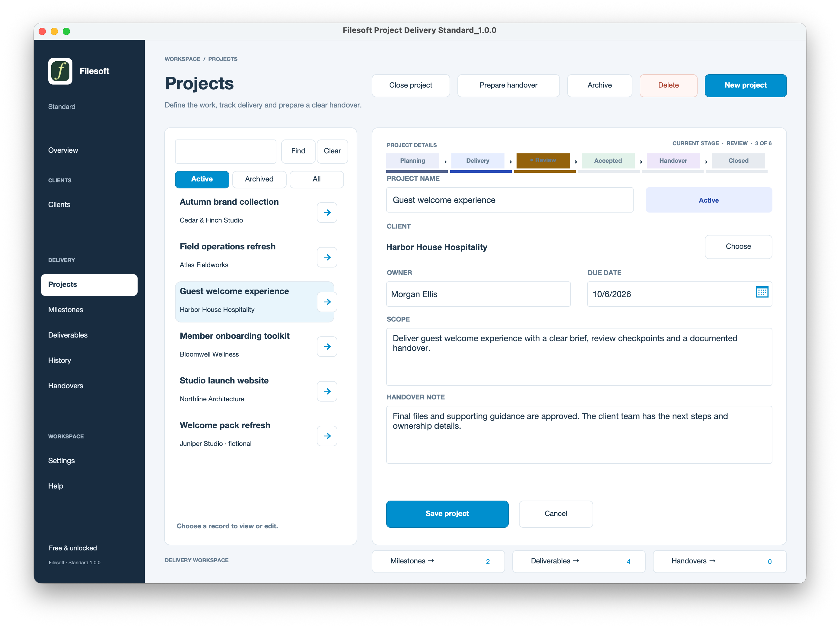Screen dimensions: 840x628
Task: Filter list to Archived projects
Action: click(259, 179)
